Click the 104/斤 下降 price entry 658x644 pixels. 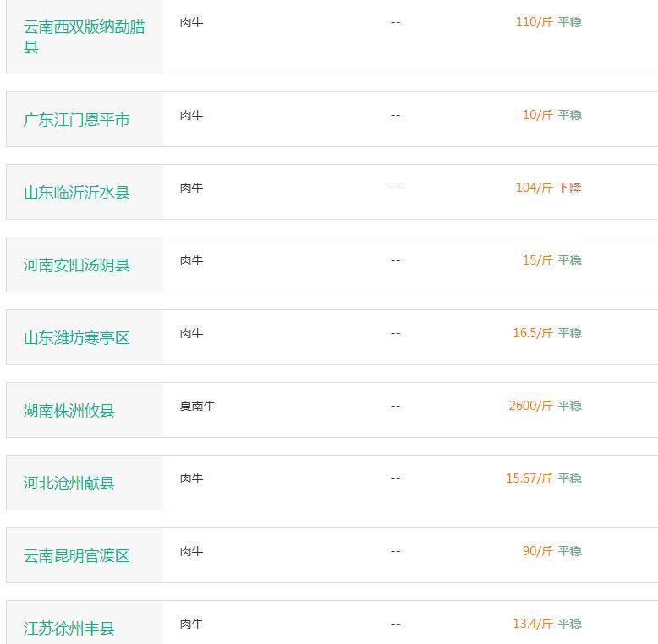click(x=548, y=188)
